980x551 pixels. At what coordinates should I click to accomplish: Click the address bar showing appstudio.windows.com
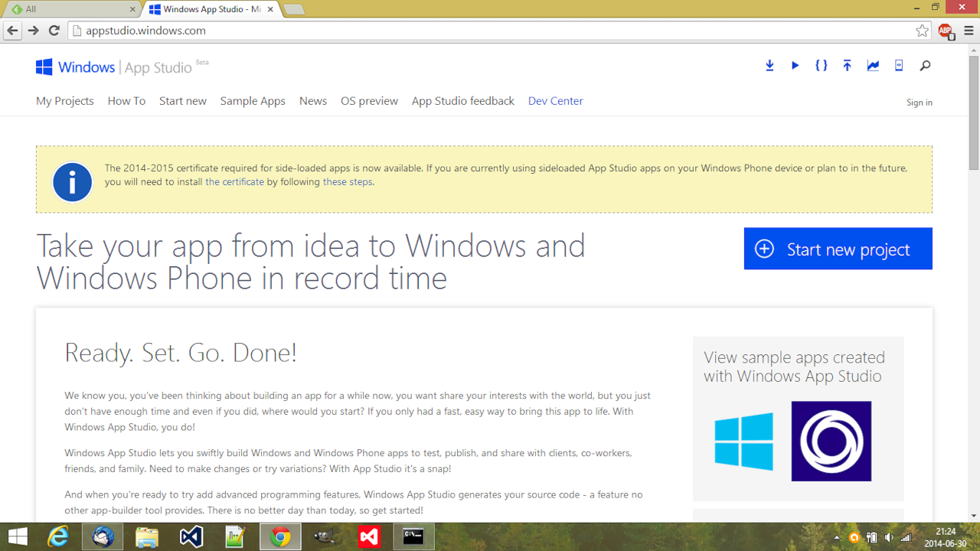tap(490, 31)
